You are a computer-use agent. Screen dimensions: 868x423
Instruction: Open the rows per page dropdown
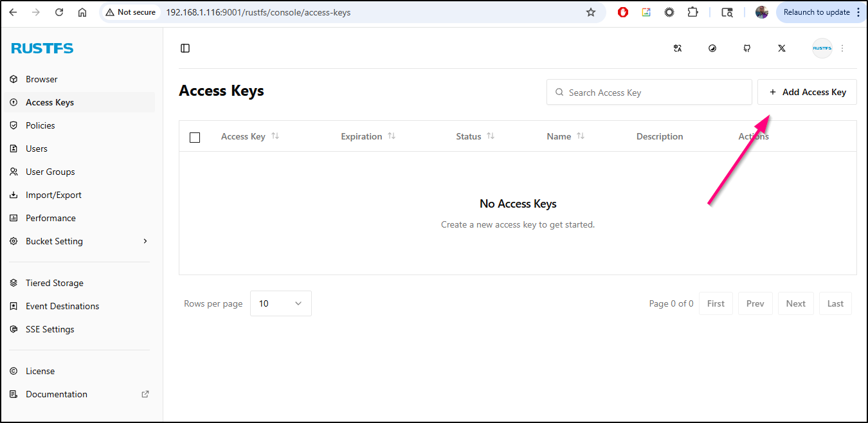click(280, 303)
